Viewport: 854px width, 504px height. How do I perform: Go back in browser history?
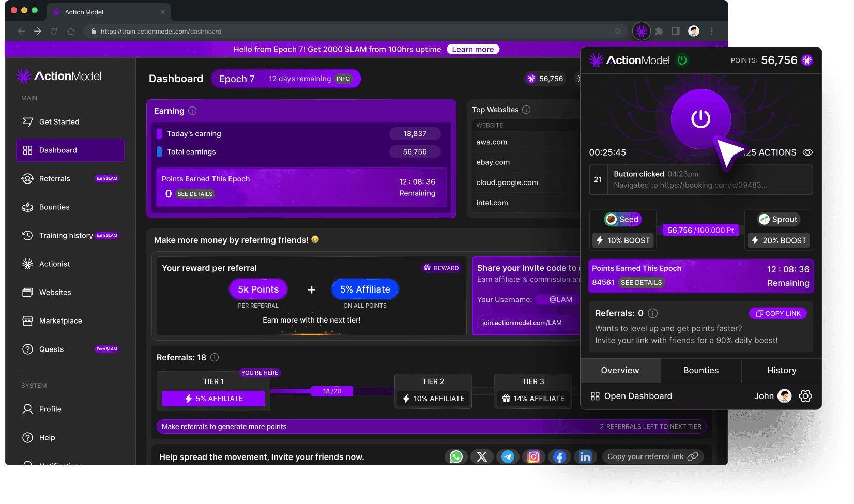[21, 32]
